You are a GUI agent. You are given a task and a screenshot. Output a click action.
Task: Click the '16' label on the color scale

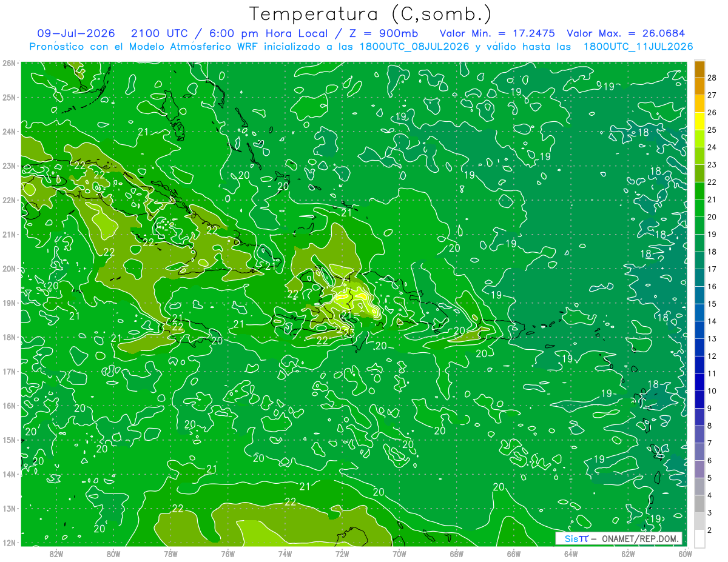coord(712,287)
